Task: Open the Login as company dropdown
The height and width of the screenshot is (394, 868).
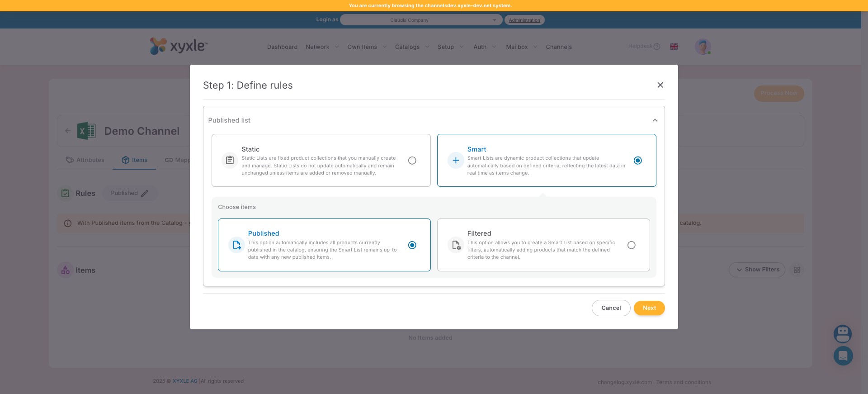Action: click(x=421, y=20)
